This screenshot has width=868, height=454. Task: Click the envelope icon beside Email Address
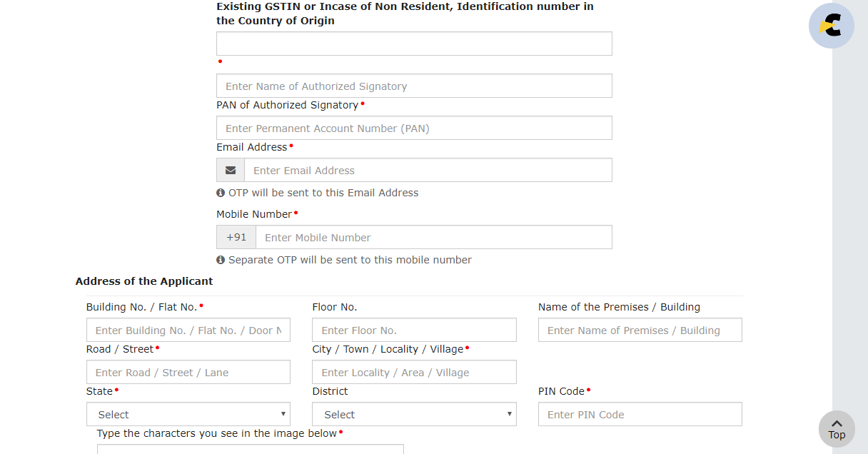(x=231, y=171)
